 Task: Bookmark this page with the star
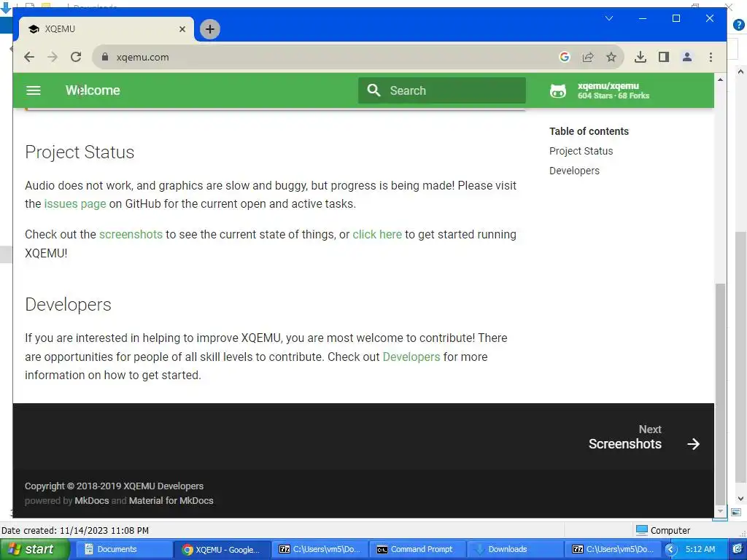(611, 57)
